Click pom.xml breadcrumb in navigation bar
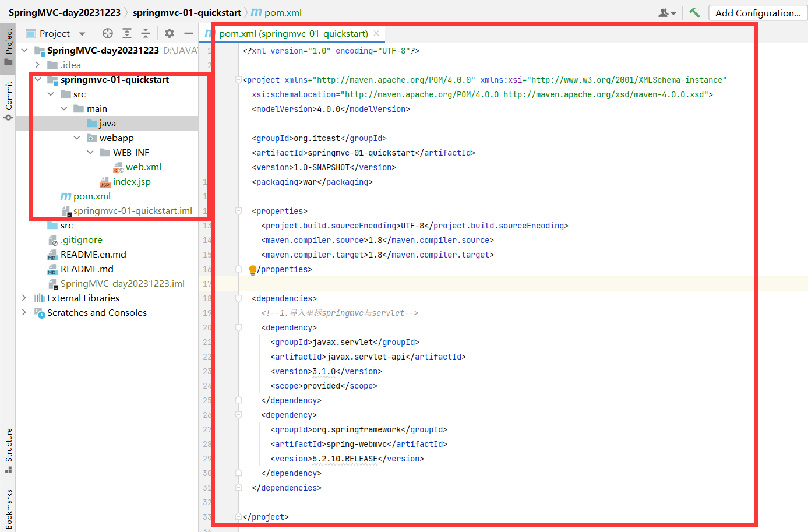808x532 pixels. pyautogui.click(x=277, y=12)
